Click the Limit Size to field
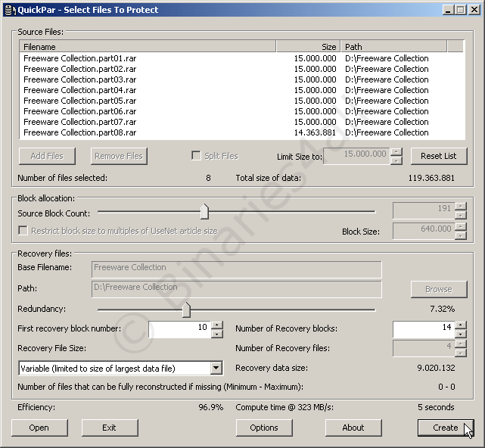Viewport: 485px width, 448px height. pyautogui.click(x=357, y=156)
